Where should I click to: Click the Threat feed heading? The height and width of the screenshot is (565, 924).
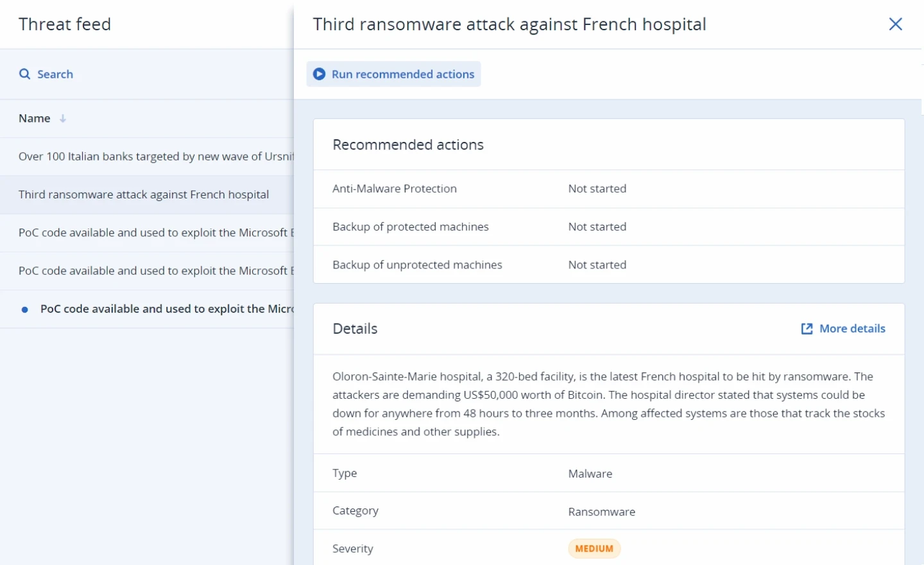(65, 24)
